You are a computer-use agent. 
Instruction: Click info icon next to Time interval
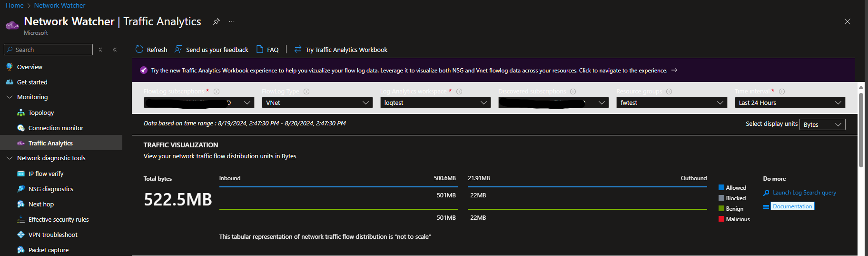click(x=782, y=92)
